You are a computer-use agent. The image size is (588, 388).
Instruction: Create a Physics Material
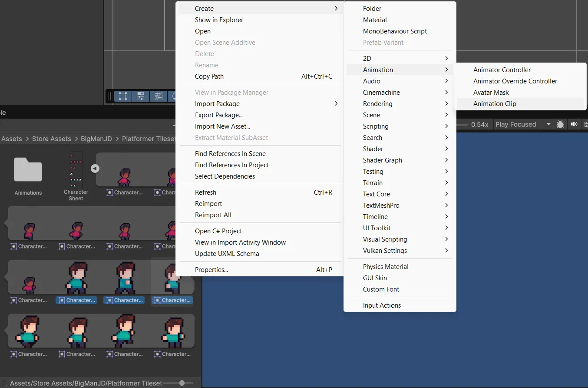(400, 267)
